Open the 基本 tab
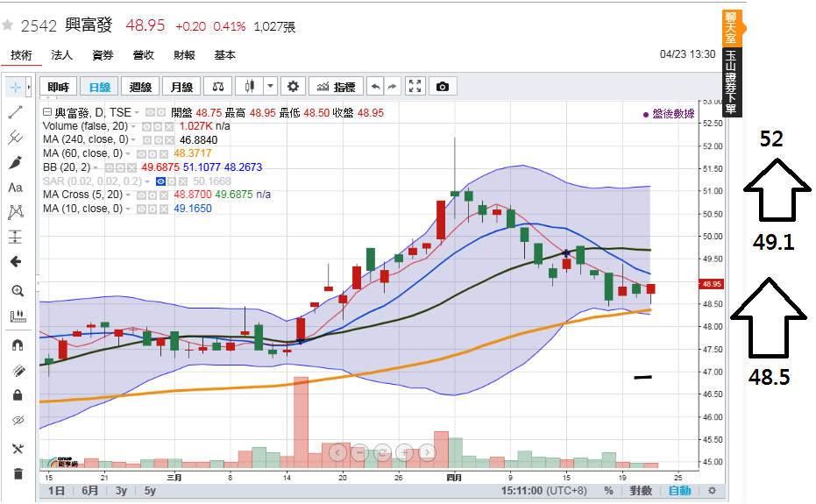Viewport: 816px width, 504px height. (224, 55)
